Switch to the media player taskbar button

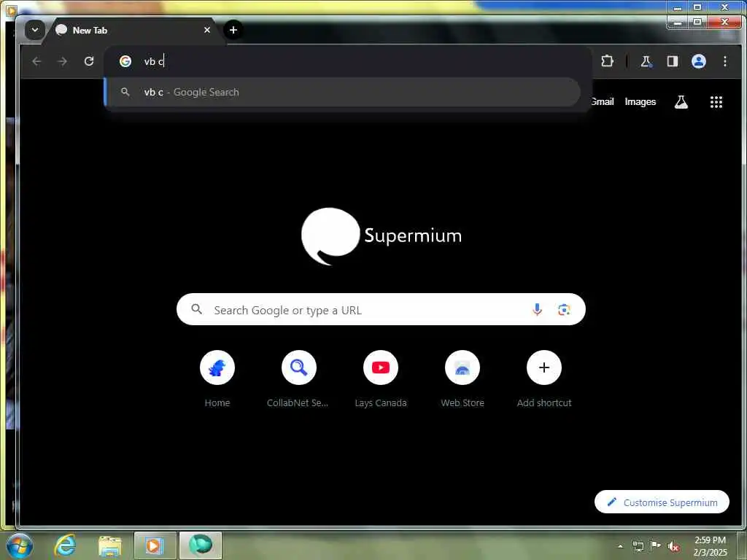tap(155, 545)
